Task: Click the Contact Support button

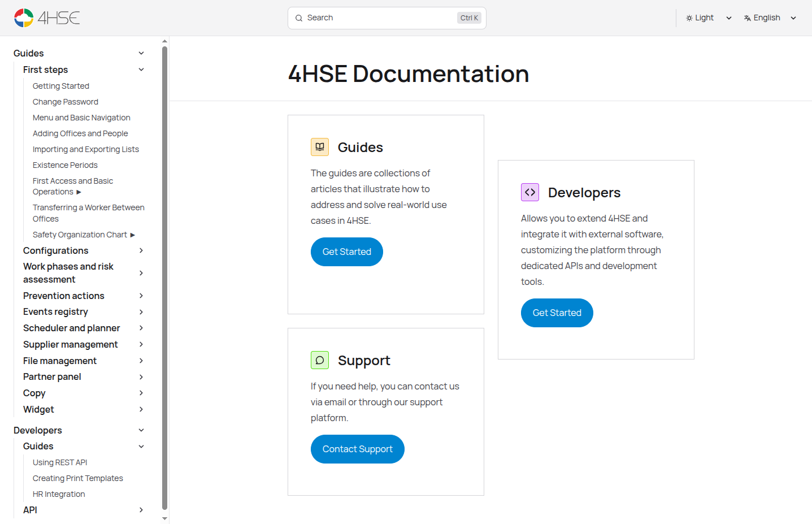Action: (358, 449)
